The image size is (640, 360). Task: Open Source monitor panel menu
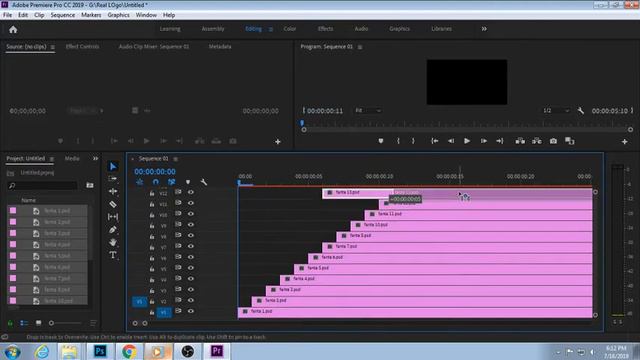point(53,47)
